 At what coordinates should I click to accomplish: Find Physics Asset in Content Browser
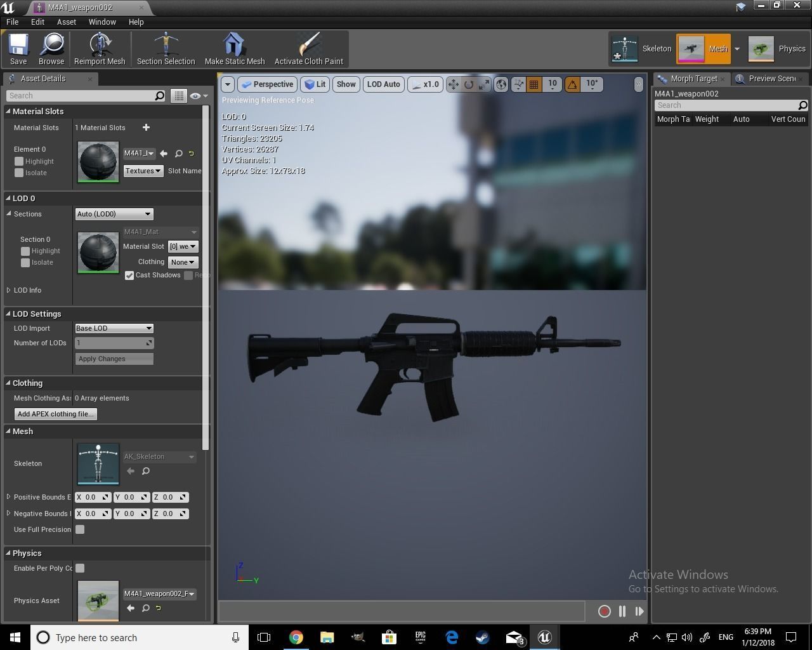click(145, 608)
